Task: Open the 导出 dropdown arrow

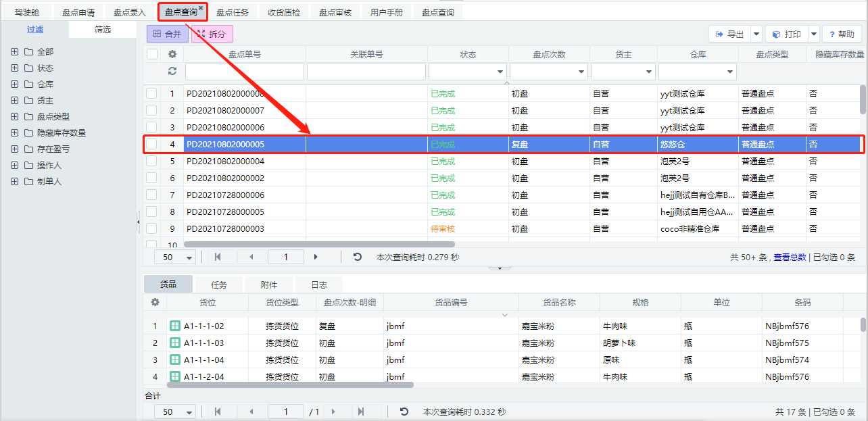Action: (756, 34)
